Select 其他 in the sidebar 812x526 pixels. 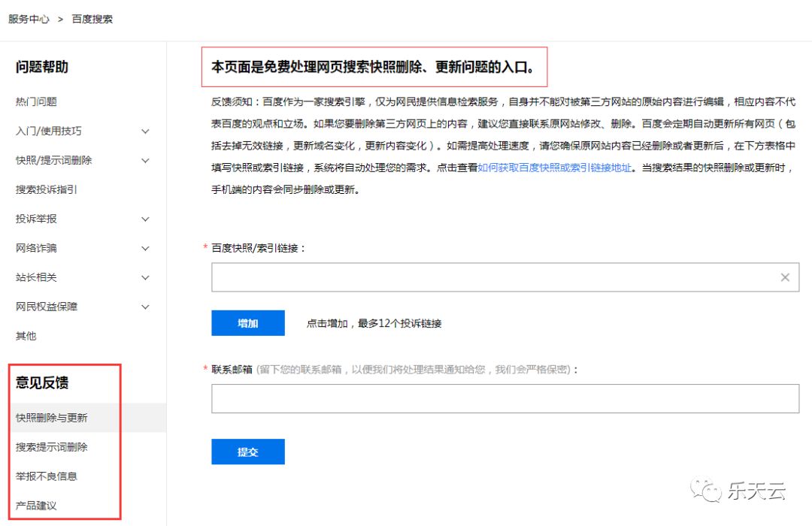tap(25, 336)
